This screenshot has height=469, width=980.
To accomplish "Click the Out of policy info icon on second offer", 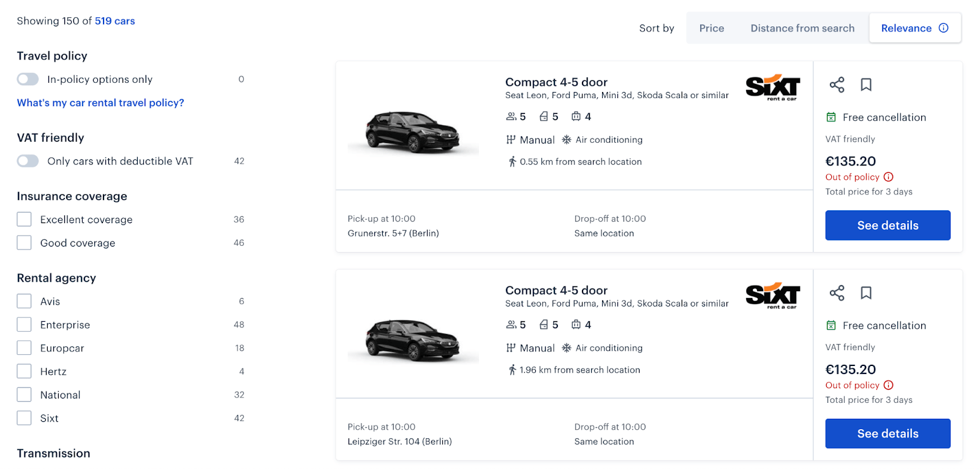I will pyautogui.click(x=889, y=385).
